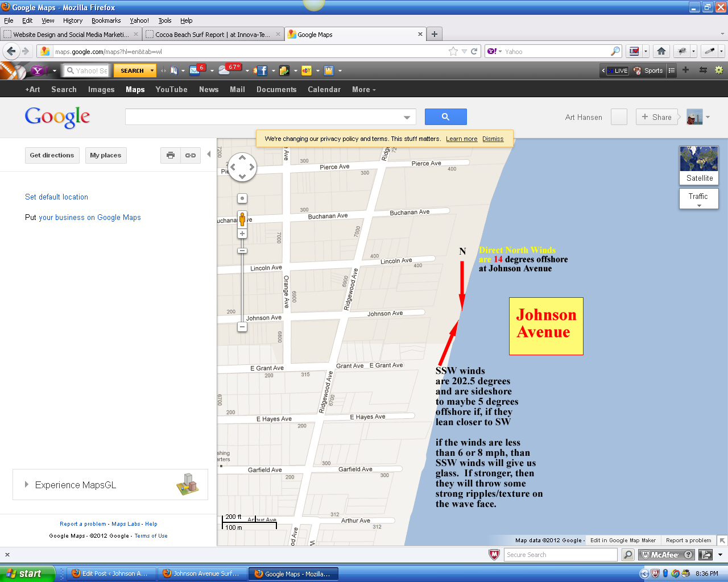The width and height of the screenshot is (728, 582).
Task: Zoom out with the map minus button
Action: pos(242,327)
